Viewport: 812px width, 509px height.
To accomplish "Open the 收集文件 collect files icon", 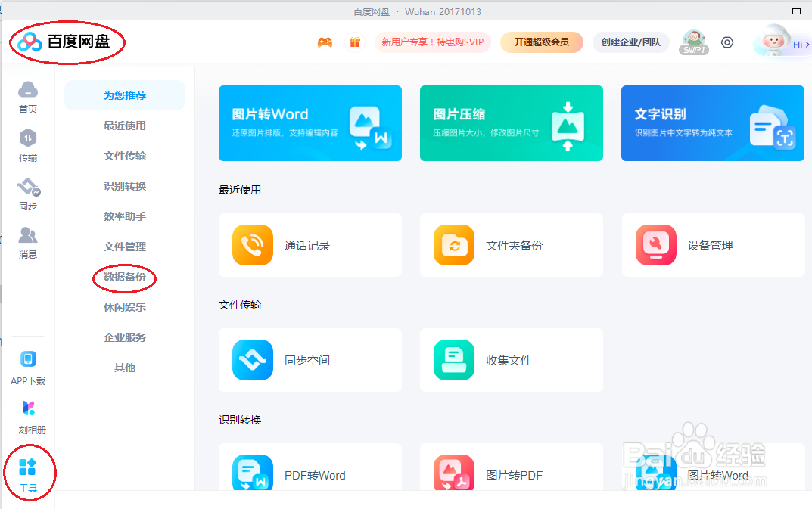I will [454, 360].
